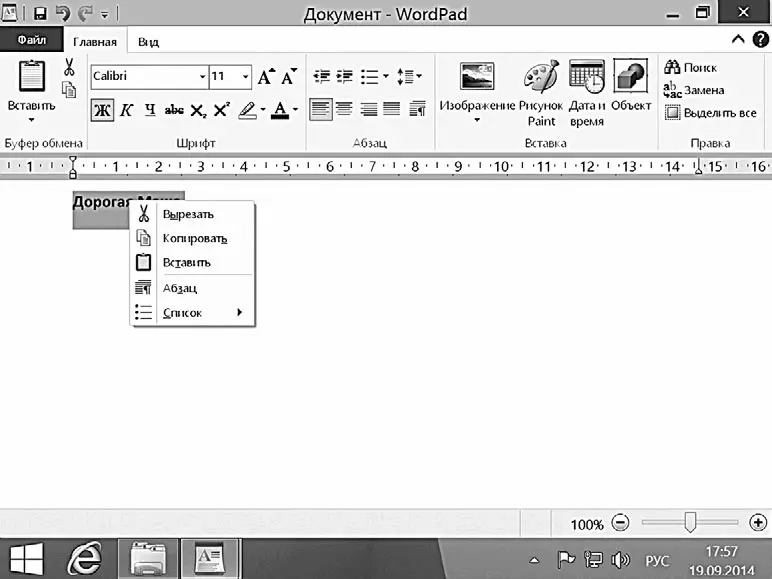The image size is (772, 579).
Task: Open the list style dropdown arrow
Action: [x=386, y=76]
